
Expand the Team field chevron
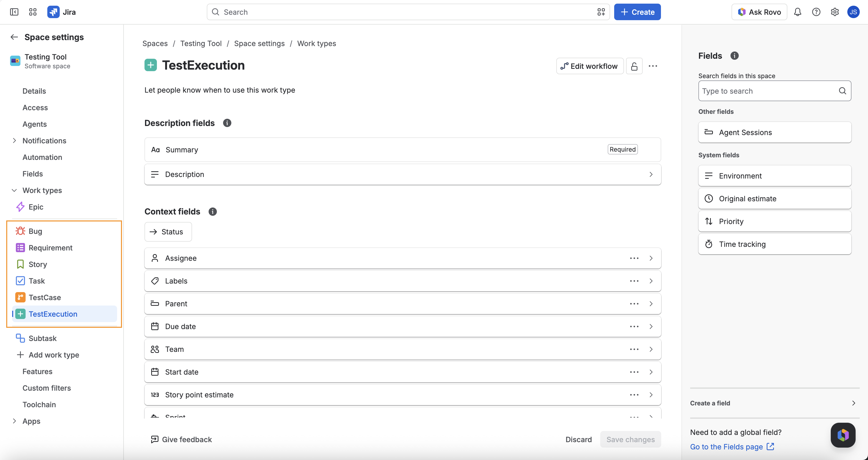(x=651, y=349)
